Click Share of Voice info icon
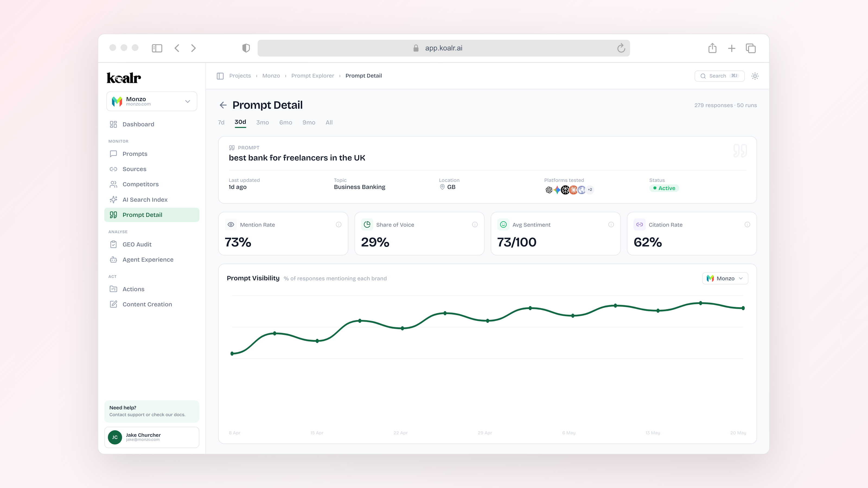Viewport: 868px width, 488px height. [475, 225]
